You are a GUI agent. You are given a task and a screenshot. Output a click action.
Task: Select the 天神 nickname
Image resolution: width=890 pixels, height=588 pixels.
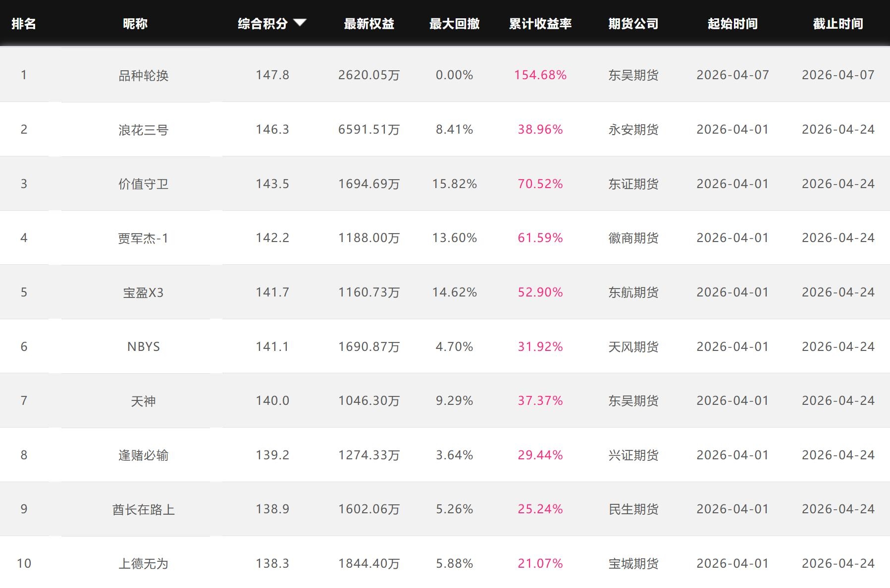click(144, 401)
